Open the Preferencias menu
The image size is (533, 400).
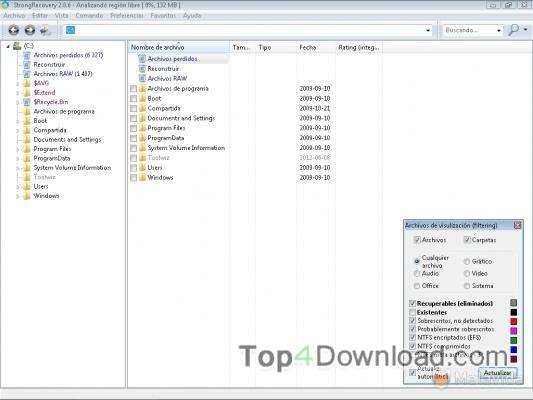pyautogui.click(x=127, y=16)
